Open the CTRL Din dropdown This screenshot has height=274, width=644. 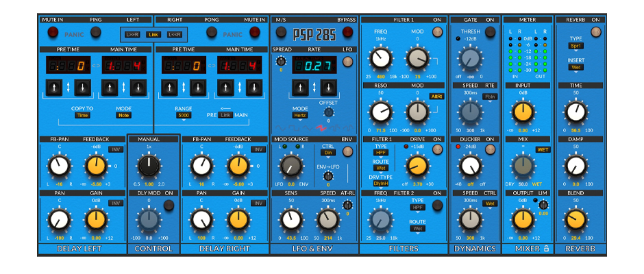pyautogui.click(x=327, y=152)
